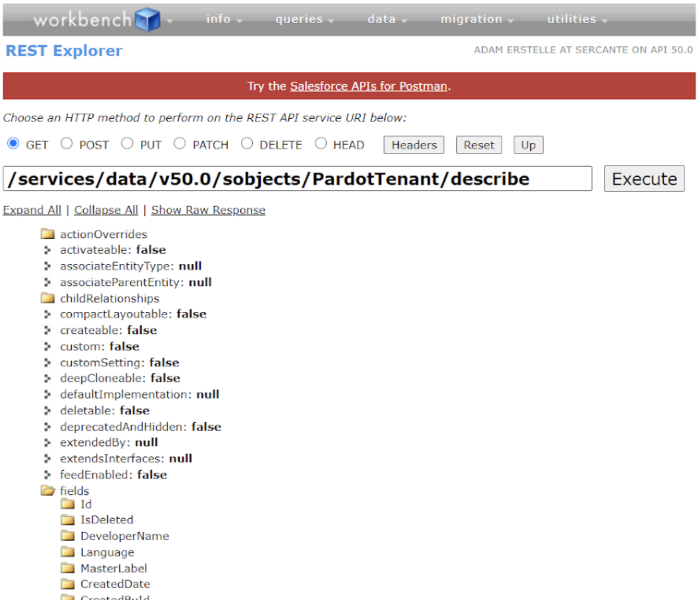Screen dimensions: 700x600
Task: Click the Execute button
Action: [644, 178]
